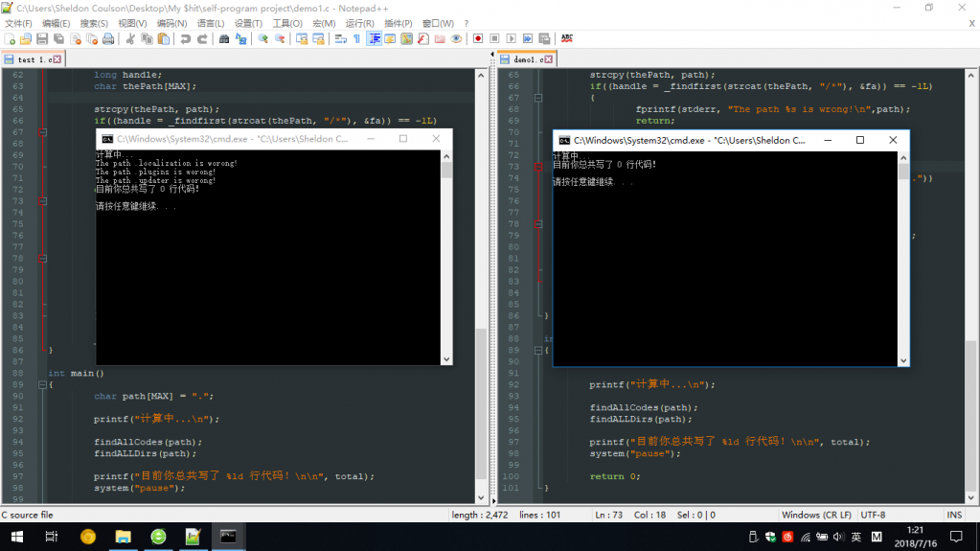The width and height of the screenshot is (980, 551).
Task: Click the Print toolbar icon
Action: (108, 38)
